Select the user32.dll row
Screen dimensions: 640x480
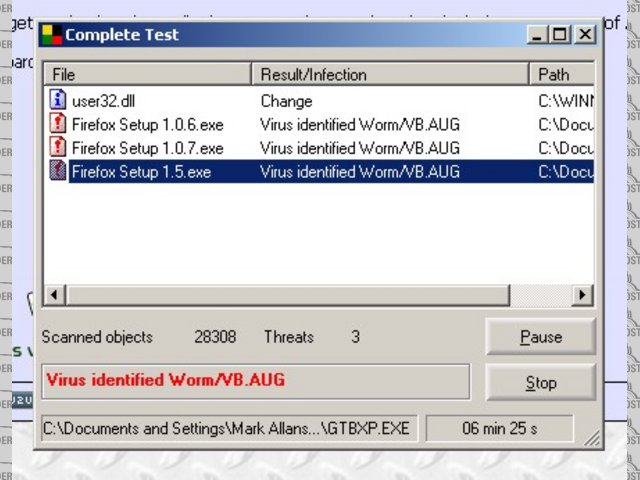[319, 100]
